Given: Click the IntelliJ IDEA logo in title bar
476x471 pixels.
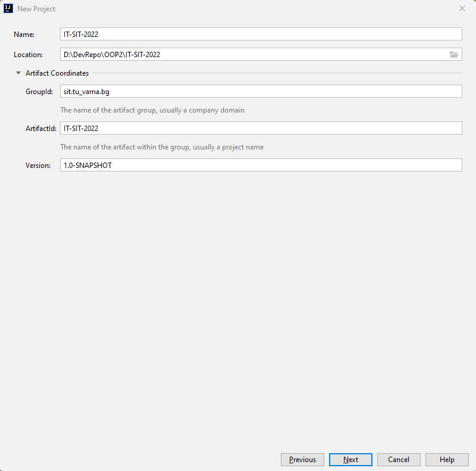Looking at the screenshot, I should 8,8.
